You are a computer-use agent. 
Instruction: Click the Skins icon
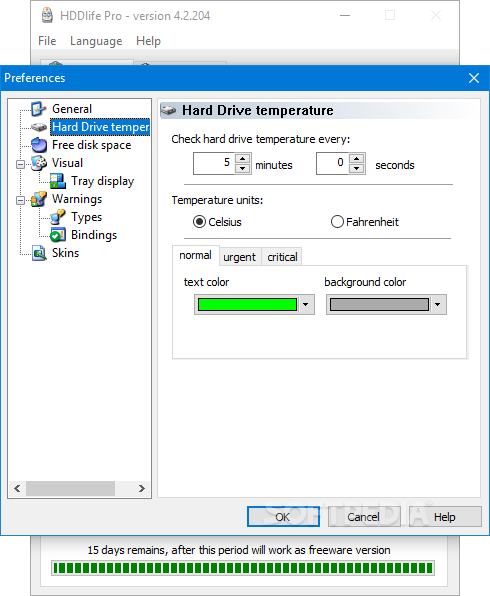(x=39, y=253)
